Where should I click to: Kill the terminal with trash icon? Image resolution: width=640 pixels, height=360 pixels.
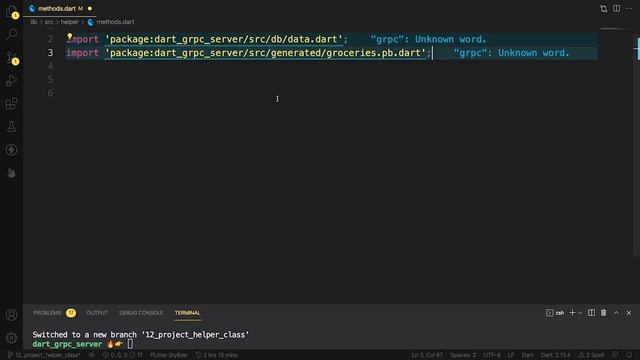(x=603, y=313)
